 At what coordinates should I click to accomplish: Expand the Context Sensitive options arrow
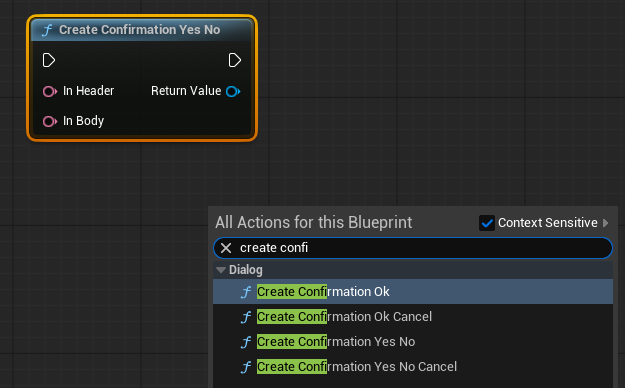(x=605, y=223)
